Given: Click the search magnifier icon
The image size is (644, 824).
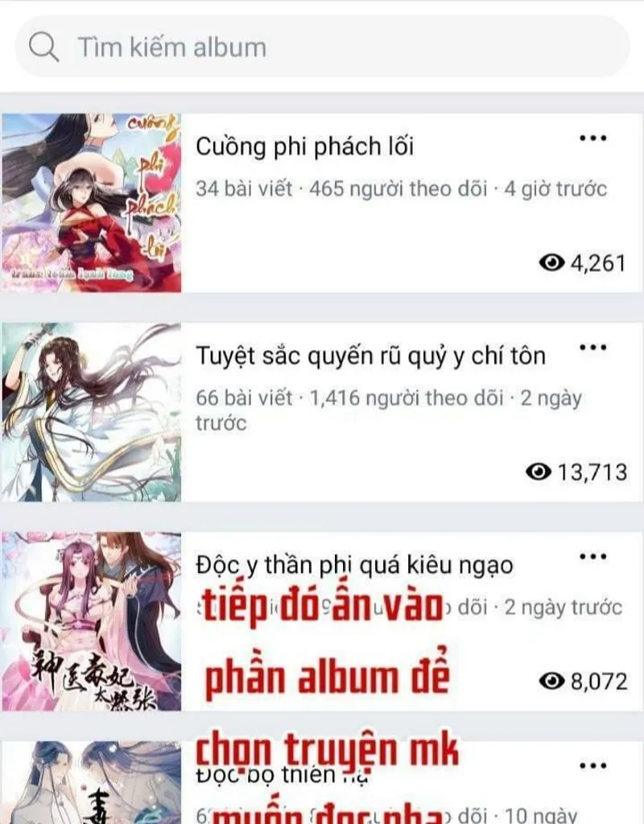Looking at the screenshot, I should pos(43,47).
